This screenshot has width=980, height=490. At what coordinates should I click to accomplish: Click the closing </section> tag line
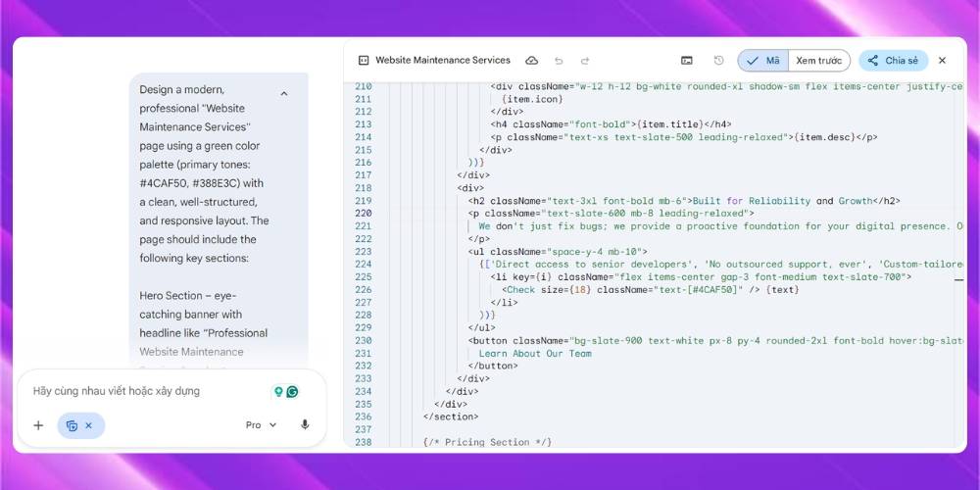pyautogui.click(x=451, y=416)
